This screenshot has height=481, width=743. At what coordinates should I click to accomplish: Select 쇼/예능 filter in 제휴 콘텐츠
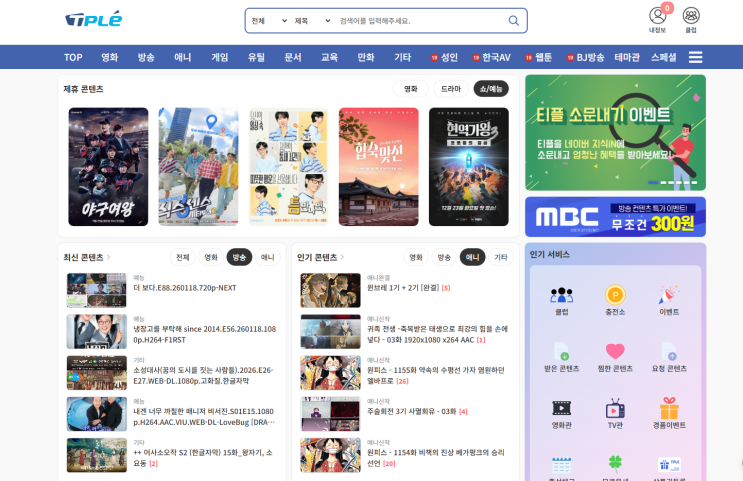[x=491, y=89]
